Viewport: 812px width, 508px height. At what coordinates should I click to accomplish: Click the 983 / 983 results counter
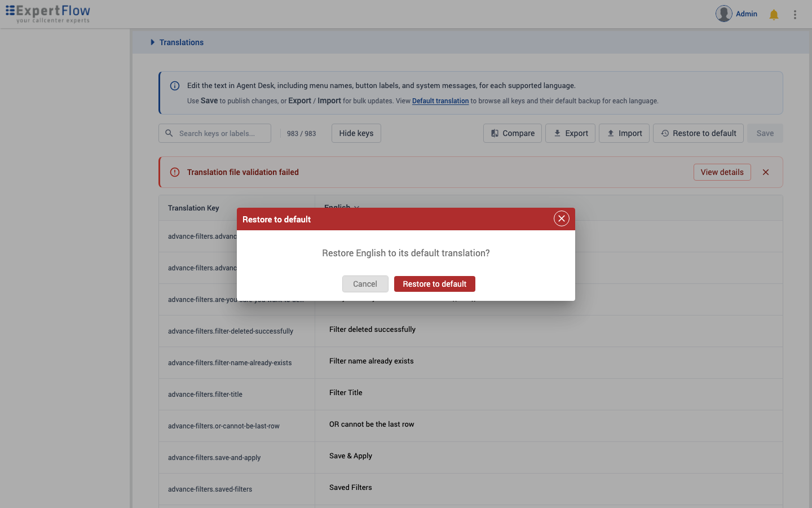click(301, 134)
